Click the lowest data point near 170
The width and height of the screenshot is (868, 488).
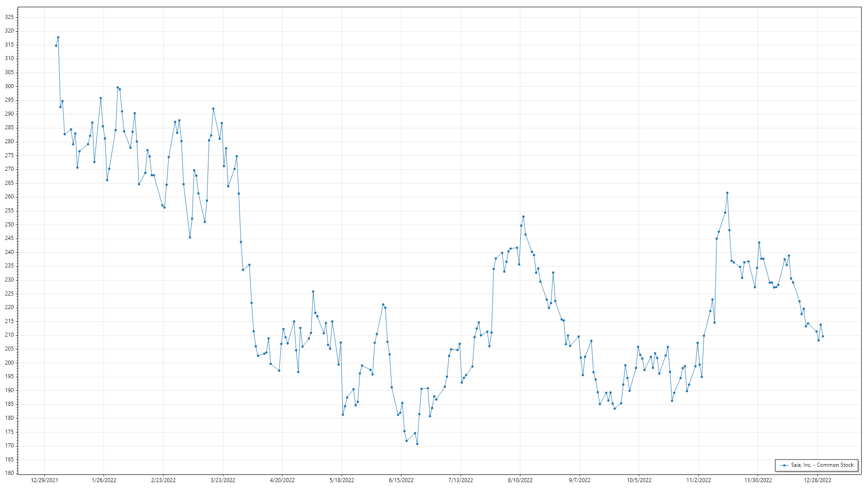tap(417, 444)
